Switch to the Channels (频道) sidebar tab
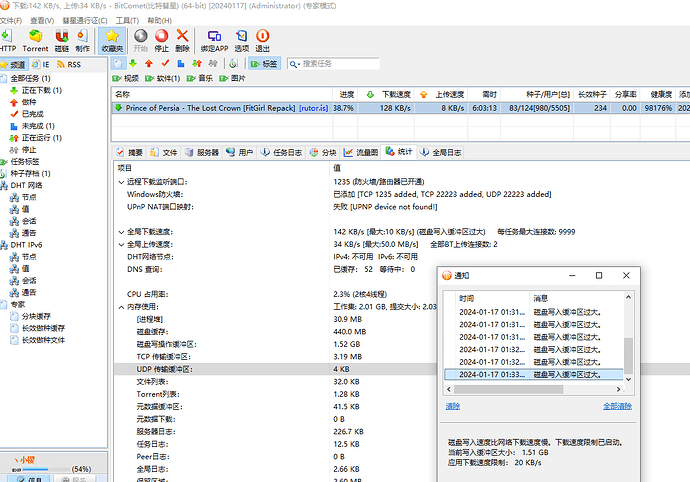The width and height of the screenshot is (690, 482). pos(14,65)
